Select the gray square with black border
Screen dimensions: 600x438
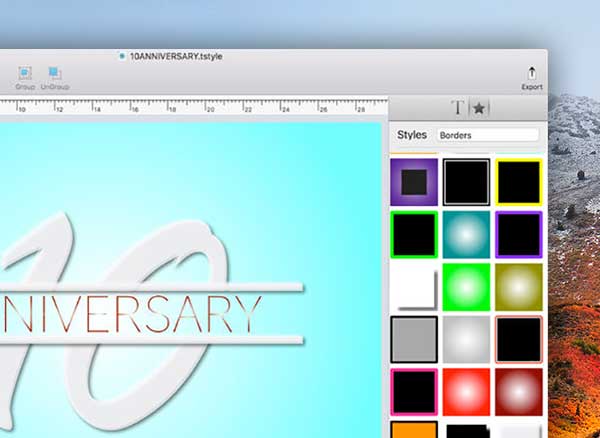[414, 339]
